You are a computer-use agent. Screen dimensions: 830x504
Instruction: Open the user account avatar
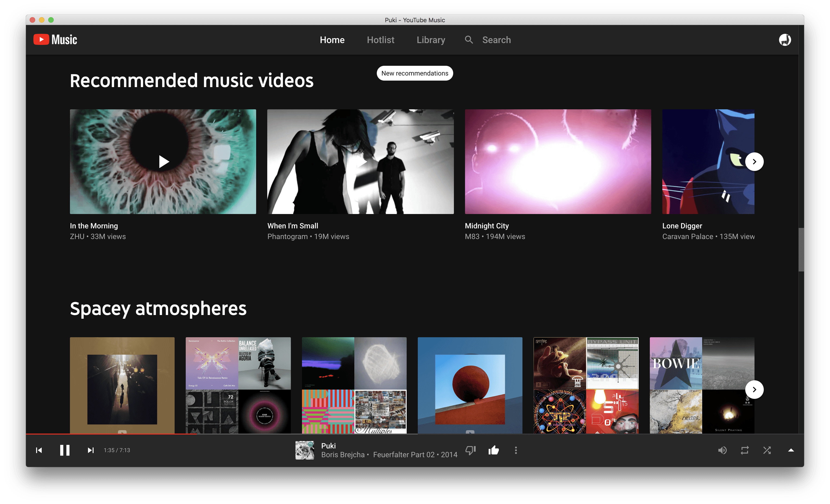click(785, 40)
